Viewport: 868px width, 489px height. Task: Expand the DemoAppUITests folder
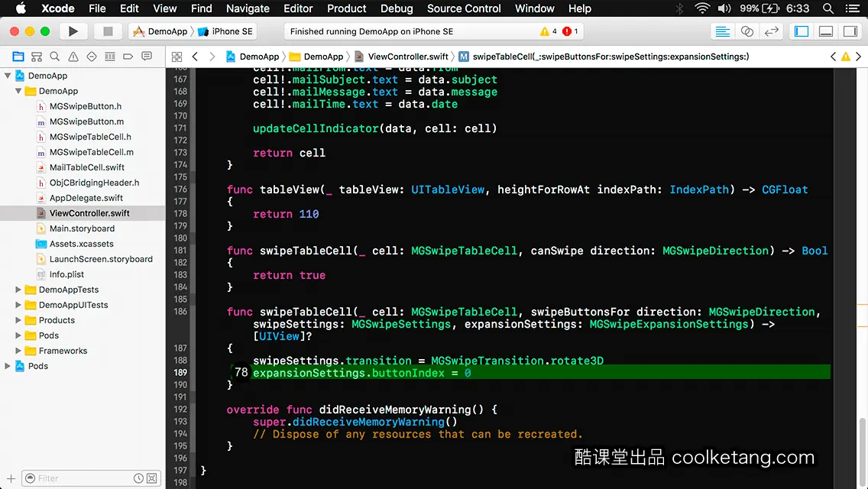[18, 305]
